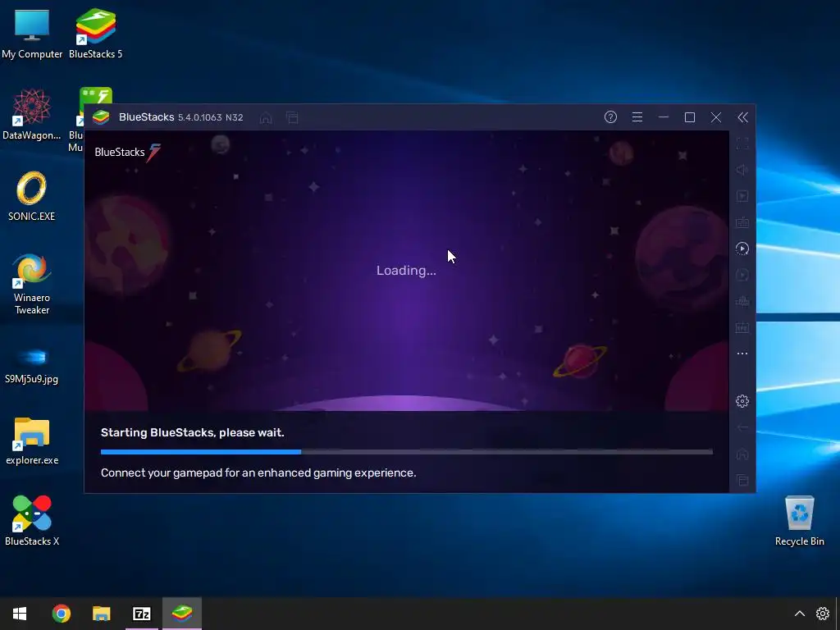
Task: Minimize the BlueStacks window
Action: click(663, 117)
